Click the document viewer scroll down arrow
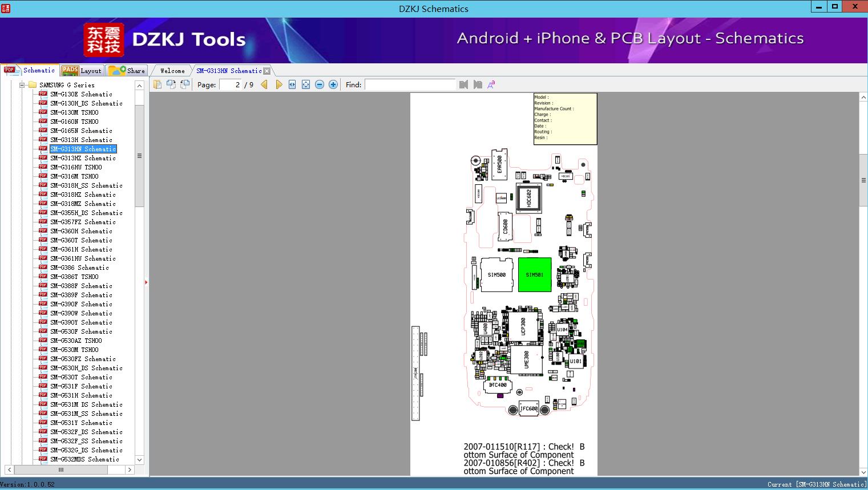The image size is (868, 490). pos(863,472)
